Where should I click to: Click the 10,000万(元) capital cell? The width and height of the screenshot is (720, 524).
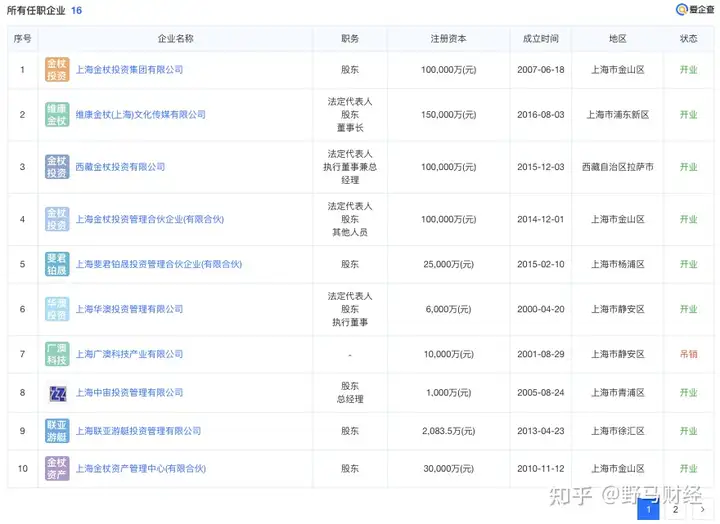point(449,354)
